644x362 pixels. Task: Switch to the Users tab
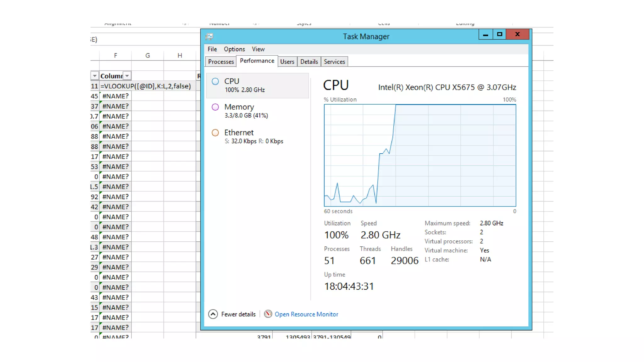click(x=287, y=62)
